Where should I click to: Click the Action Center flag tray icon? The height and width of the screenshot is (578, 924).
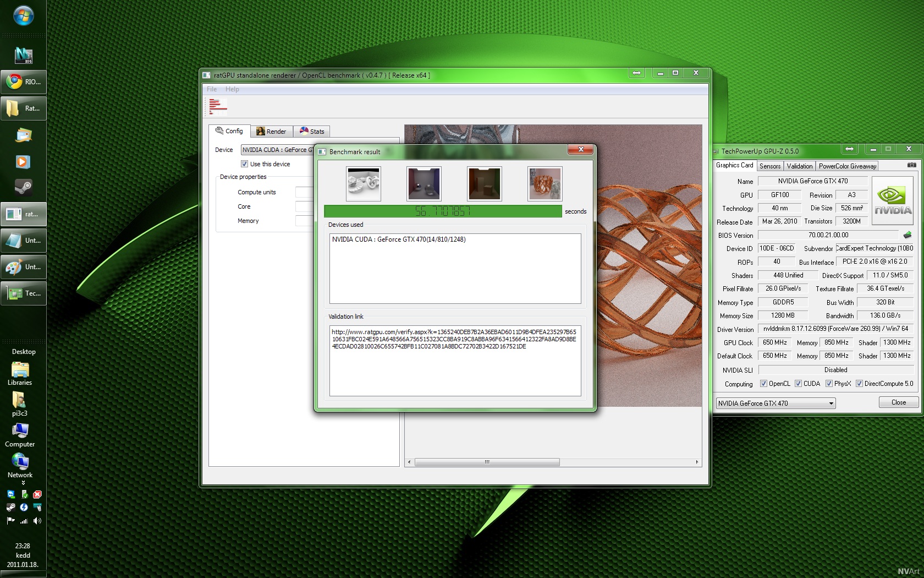[11, 520]
